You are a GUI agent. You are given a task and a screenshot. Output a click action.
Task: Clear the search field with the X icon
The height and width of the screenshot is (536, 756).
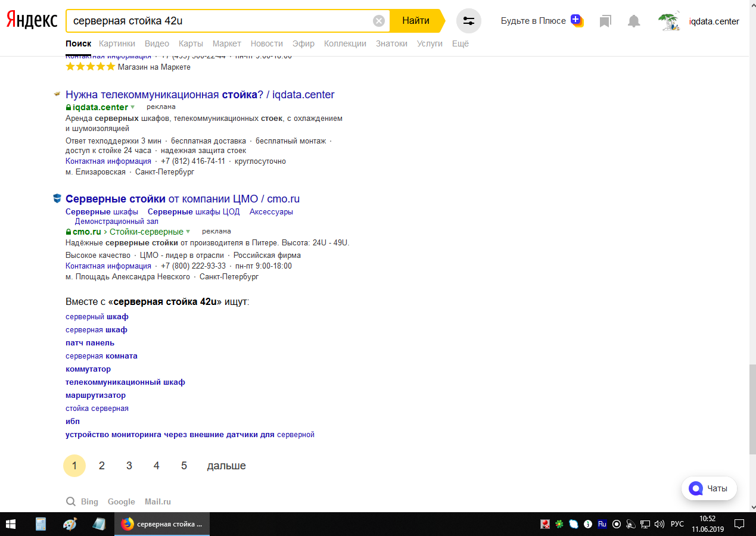[379, 21]
